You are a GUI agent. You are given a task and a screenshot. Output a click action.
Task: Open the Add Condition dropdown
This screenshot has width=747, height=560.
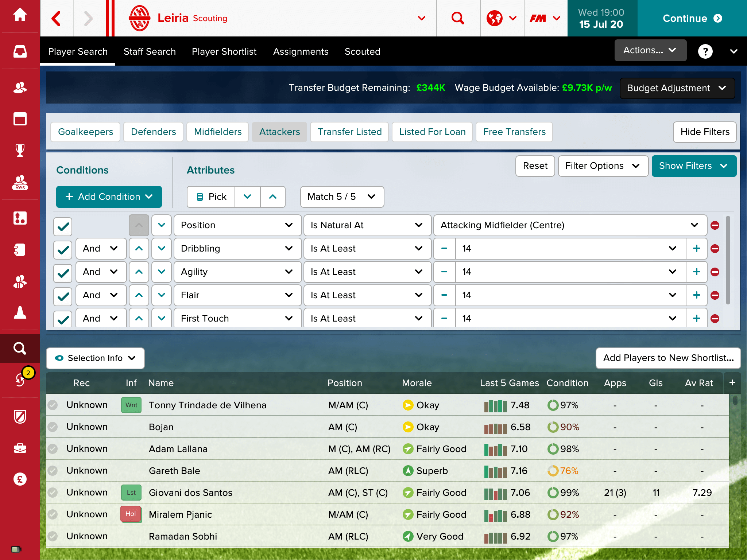coord(109,197)
